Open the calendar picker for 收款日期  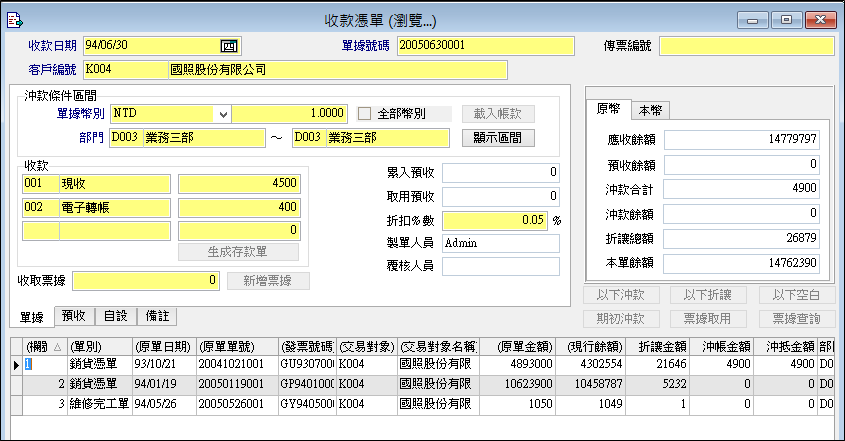pyautogui.click(x=227, y=45)
